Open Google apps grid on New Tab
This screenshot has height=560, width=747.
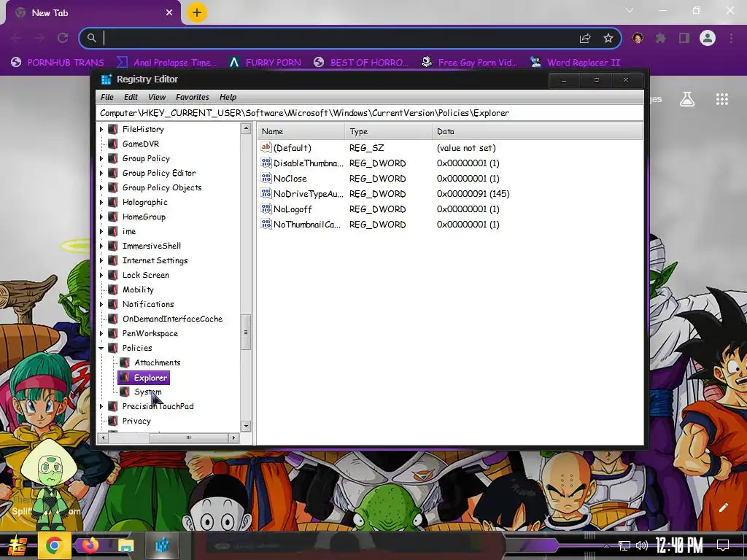coord(721,99)
